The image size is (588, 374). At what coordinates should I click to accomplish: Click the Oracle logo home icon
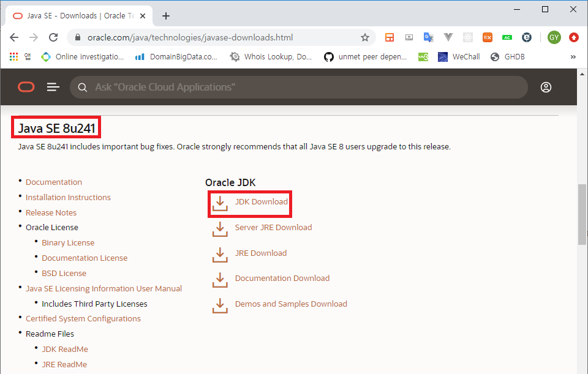point(26,88)
